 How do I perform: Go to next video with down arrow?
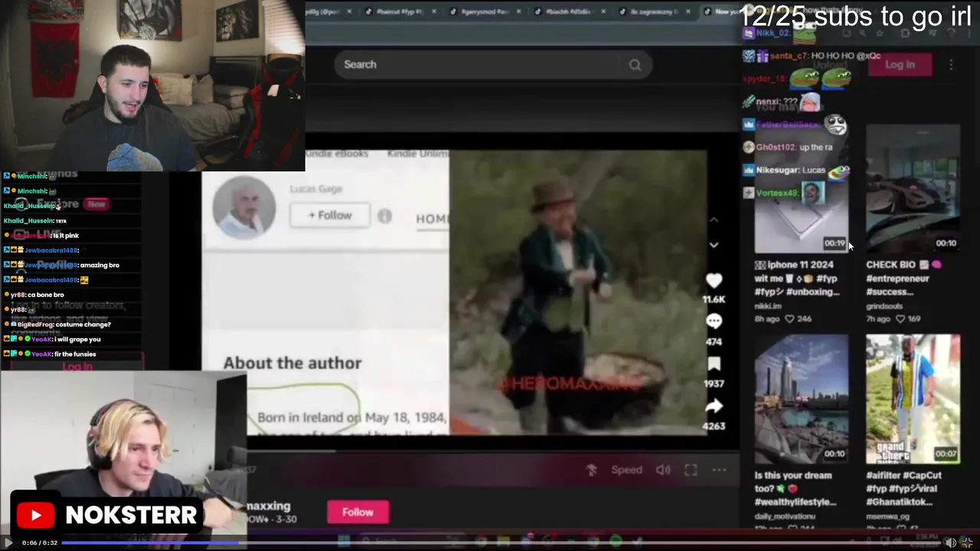[x=714, y=245]
